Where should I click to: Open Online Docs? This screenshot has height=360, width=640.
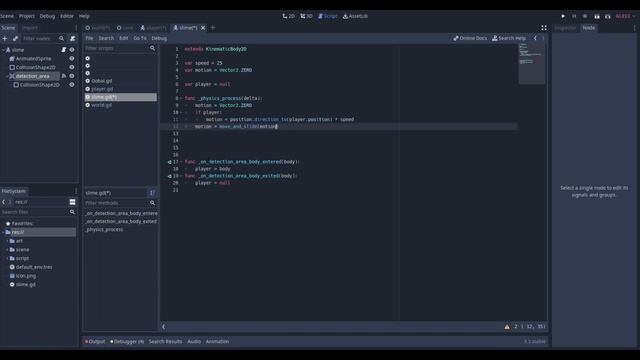[470, 38]
